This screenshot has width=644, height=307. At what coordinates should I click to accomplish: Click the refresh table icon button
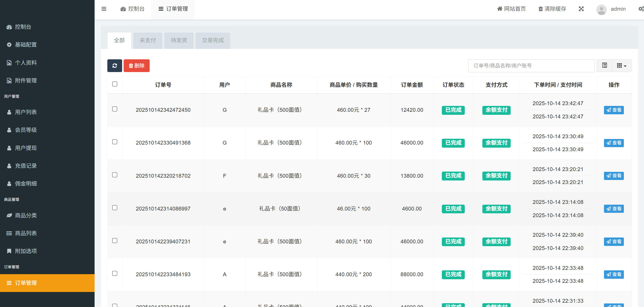[x=114, y=66]
